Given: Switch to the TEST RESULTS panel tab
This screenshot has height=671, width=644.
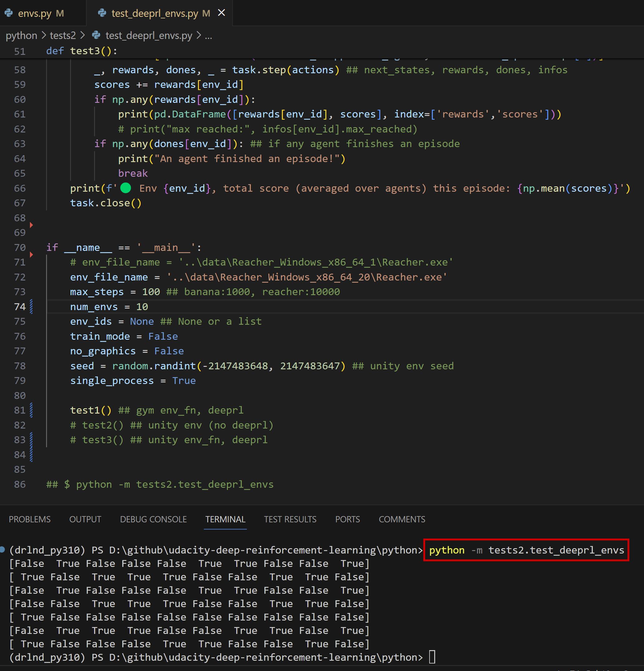Looking at the screenshot, I should pos(290,519).
